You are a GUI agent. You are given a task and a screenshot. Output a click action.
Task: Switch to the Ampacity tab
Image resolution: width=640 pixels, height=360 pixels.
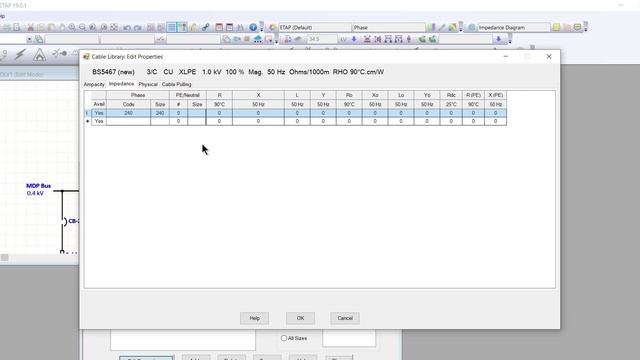[94, 84]
